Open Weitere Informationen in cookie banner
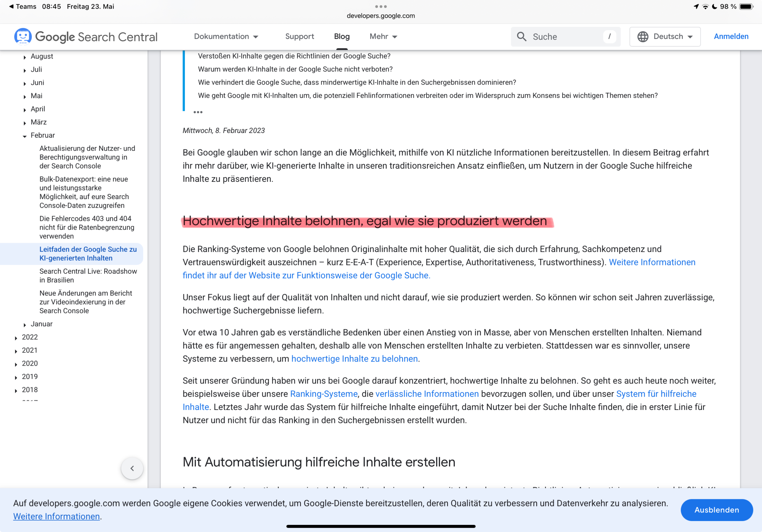The width and height of the screenshot is (762, 532). 57,516
